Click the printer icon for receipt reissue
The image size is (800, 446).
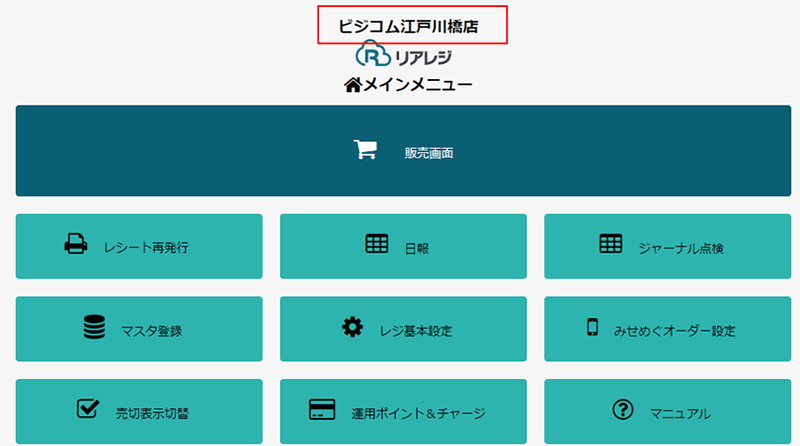tap(77, 244)
